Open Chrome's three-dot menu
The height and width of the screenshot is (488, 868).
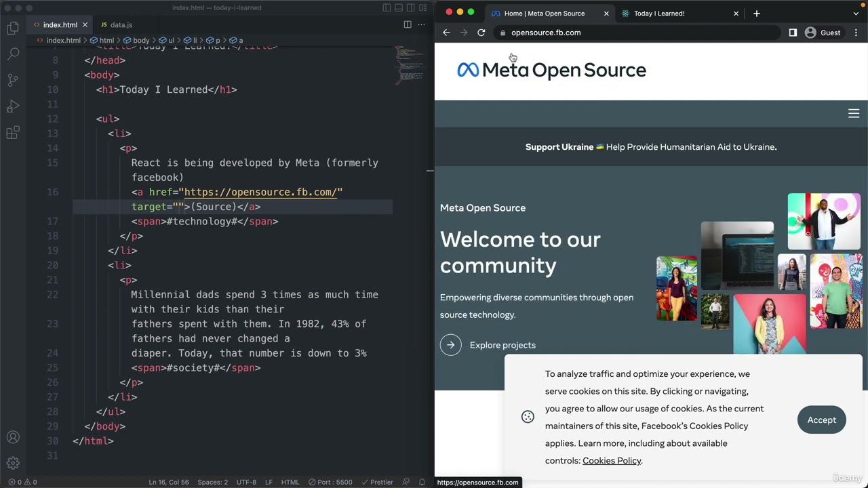856,33
